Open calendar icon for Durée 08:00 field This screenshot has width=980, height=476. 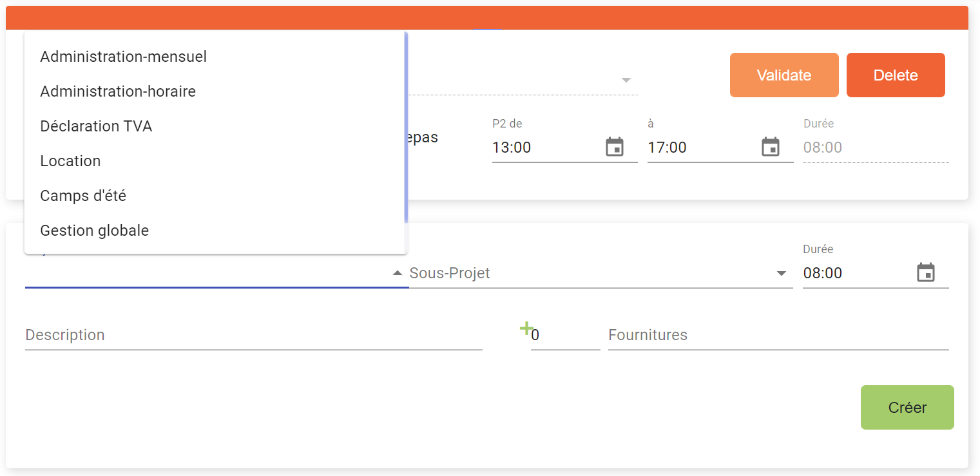click(926, 272)
